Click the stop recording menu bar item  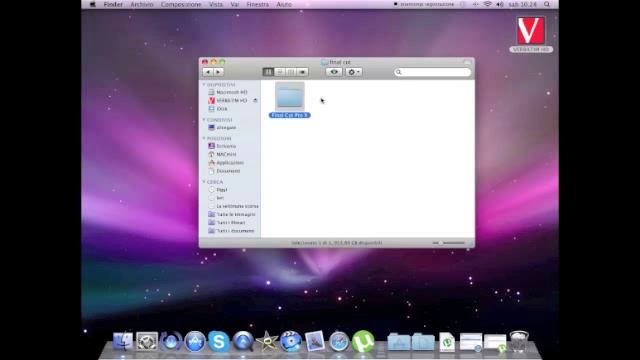(424, 4)
